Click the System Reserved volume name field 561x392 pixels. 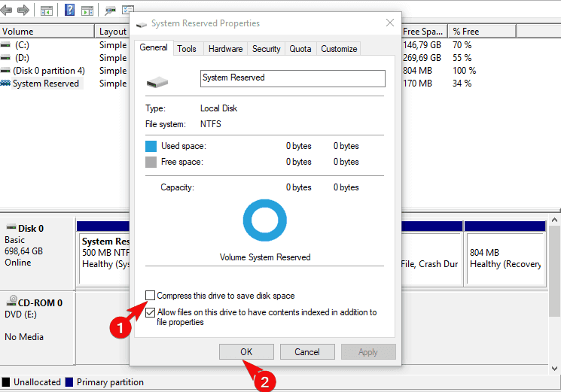[x=293, y=78]
